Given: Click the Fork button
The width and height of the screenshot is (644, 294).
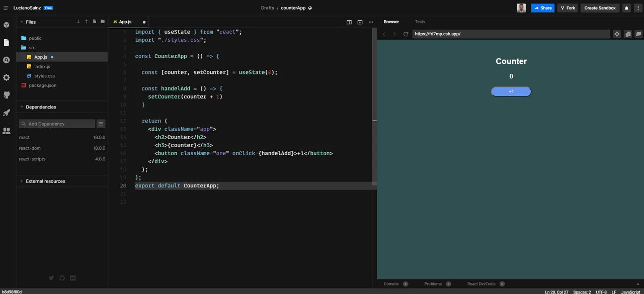Looking at the screenshot, I should [568, 8].
